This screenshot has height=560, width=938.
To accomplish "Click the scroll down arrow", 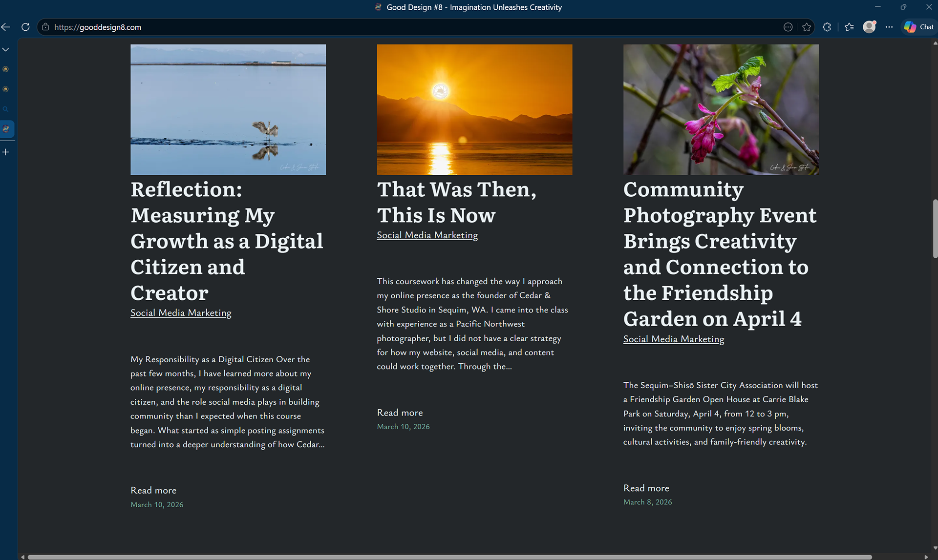I will click(x=935, y=548).
